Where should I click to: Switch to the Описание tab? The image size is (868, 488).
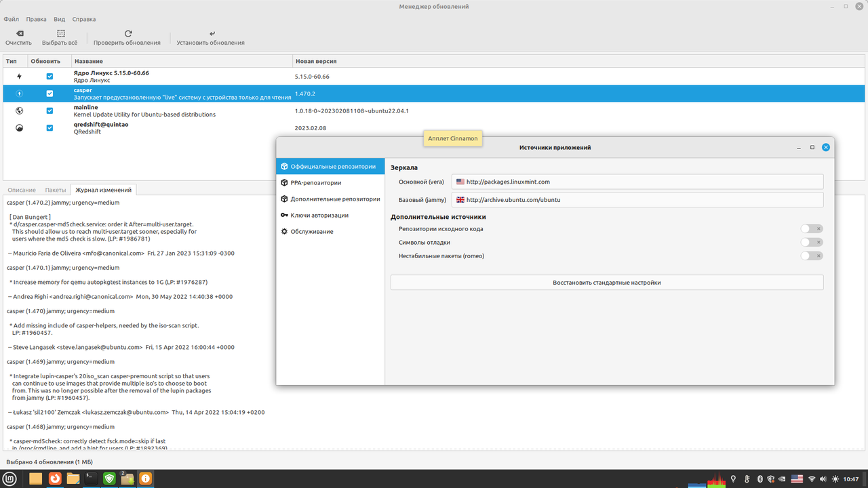(x=22, y=190)
